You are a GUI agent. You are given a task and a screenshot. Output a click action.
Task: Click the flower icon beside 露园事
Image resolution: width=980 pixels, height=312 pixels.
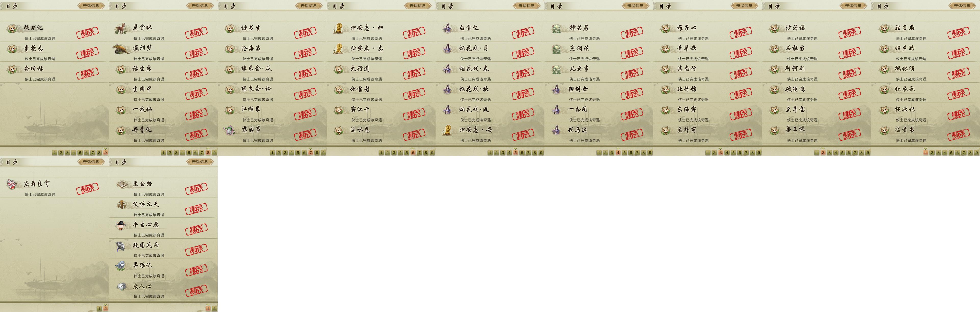[x=230, y=130]
